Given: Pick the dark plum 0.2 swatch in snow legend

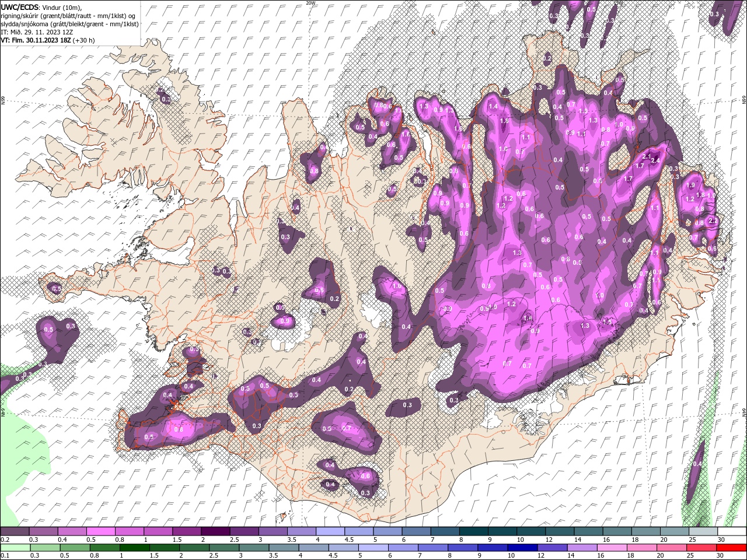Looking at the screenshot, I should (15, 531).
